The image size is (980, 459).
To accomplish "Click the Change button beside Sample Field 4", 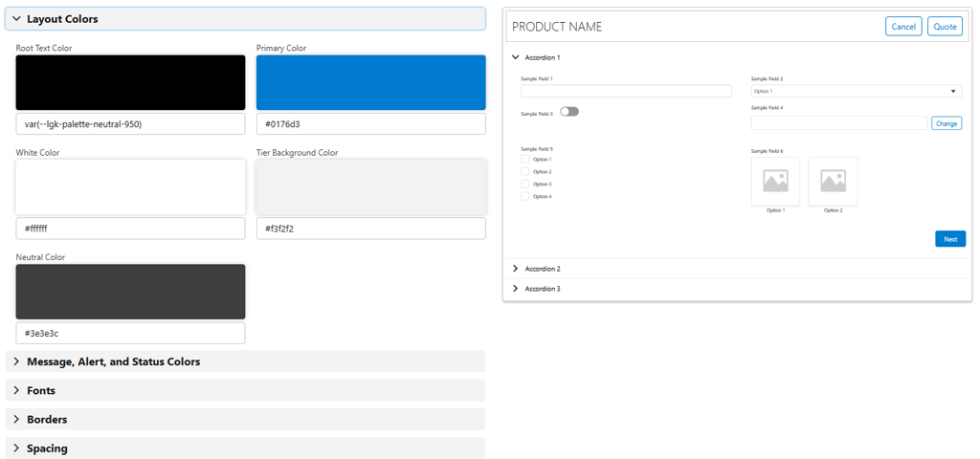I will pos(947,123).
